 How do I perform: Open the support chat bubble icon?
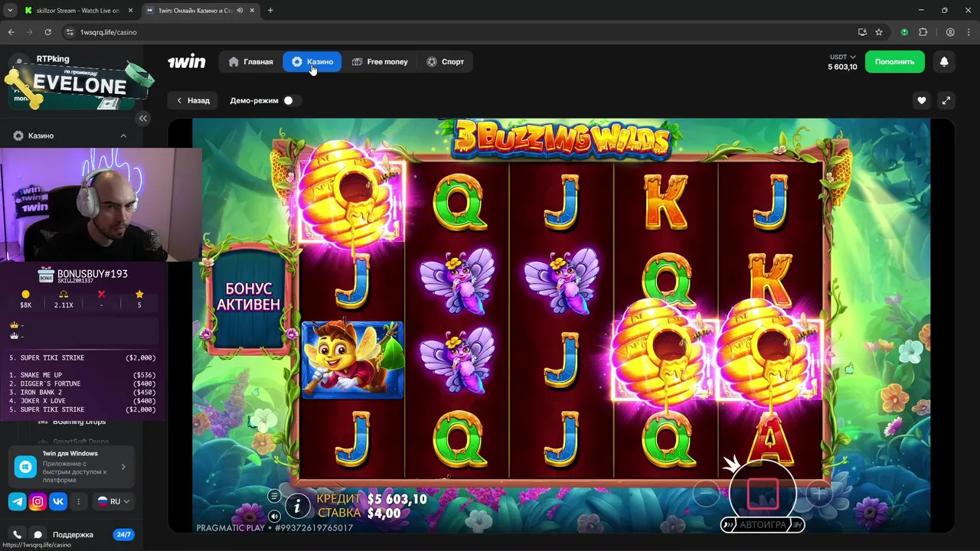pos(38,534)
